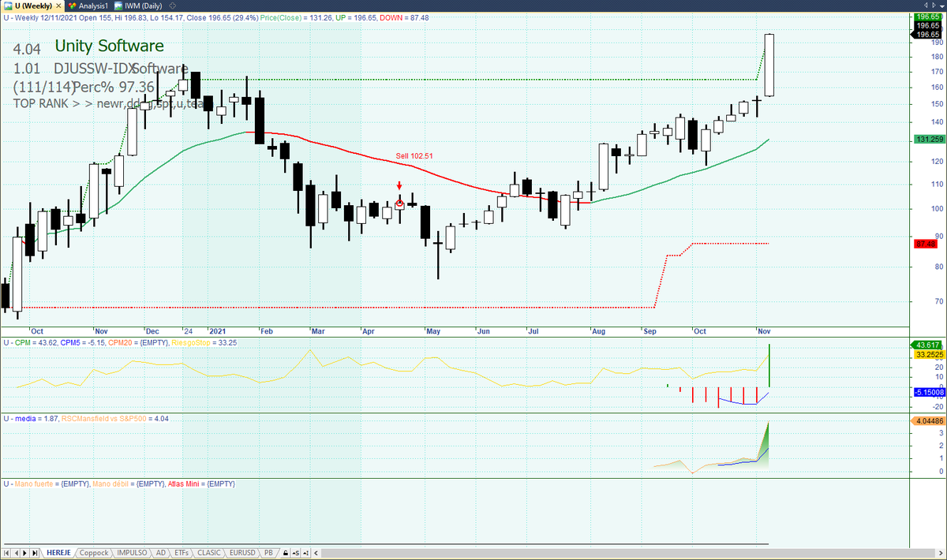947x560 pixels.
Task: Jump to first chart sheet tab
Action: tap(6, 552)
